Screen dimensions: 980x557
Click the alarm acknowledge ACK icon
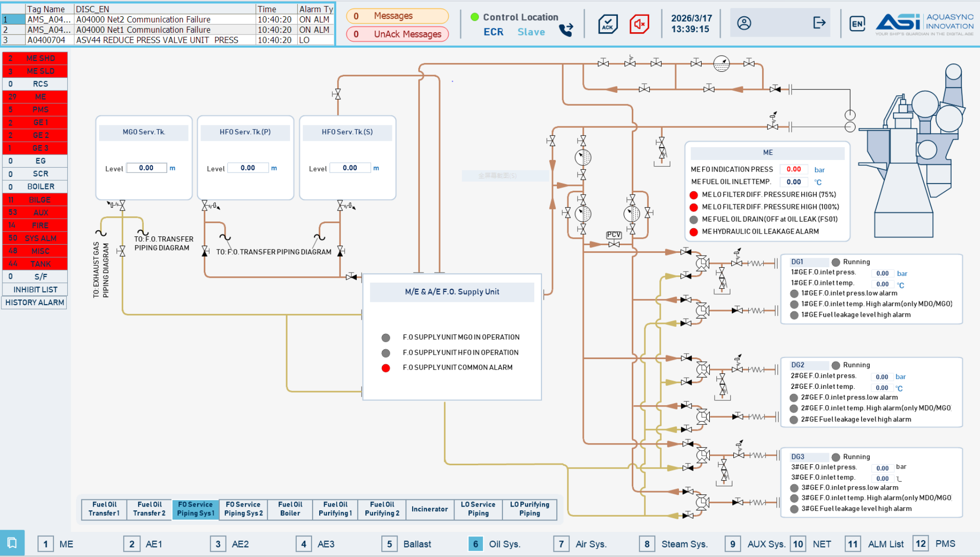click(608, 24)
